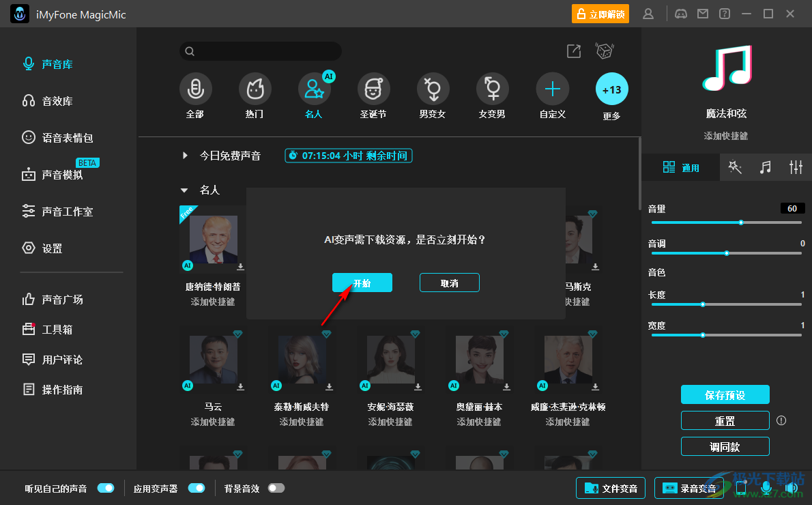The width and height of the screenshot is (812, 505).
Task: Select the 全部 microphone category icon
Action: tap(195, 89)
